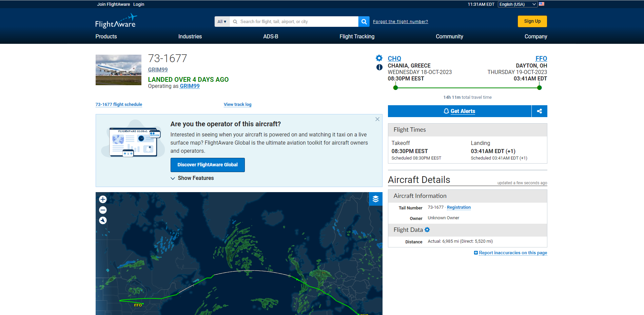
Task: Zoom out on the flight map
Action: click(103, 210)
